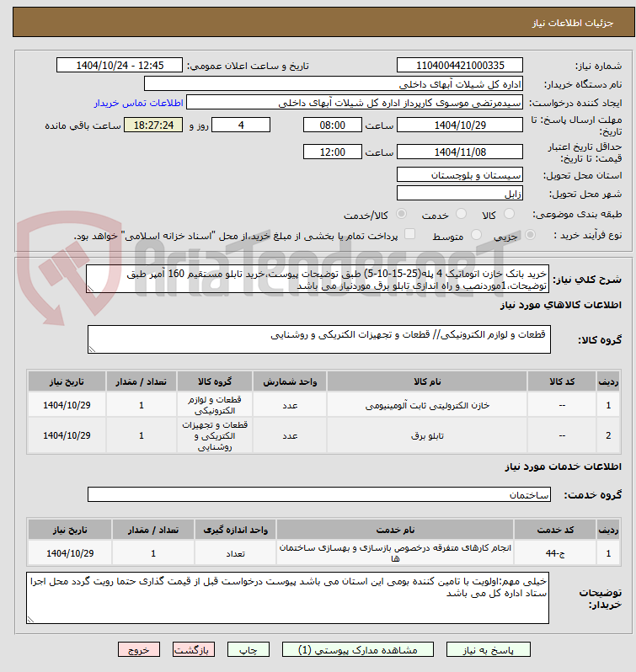This screenshot has width=636, height=672.
Task: Click the توضیحات خریدار notes box
Action: 287,598
